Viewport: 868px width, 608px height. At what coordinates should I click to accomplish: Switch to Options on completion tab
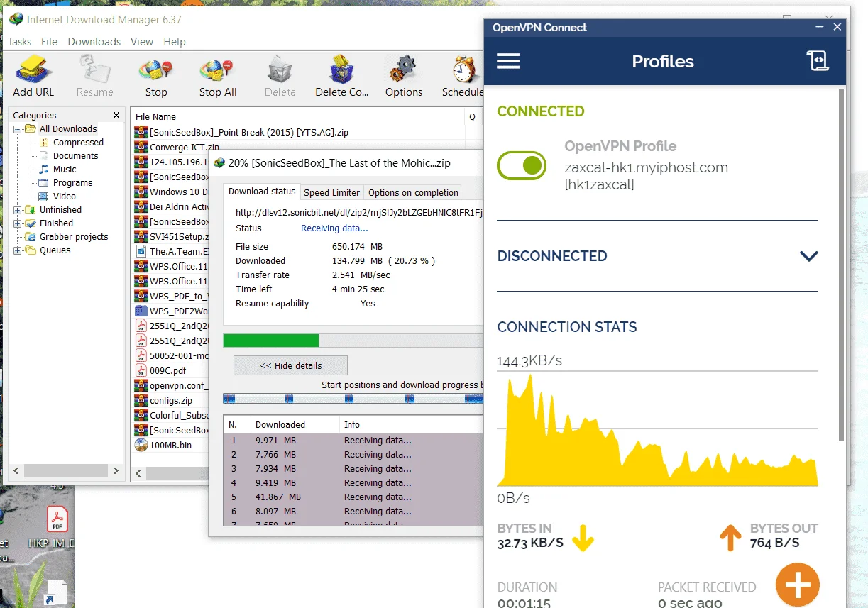pyautogui.click(x=413, y=192)
